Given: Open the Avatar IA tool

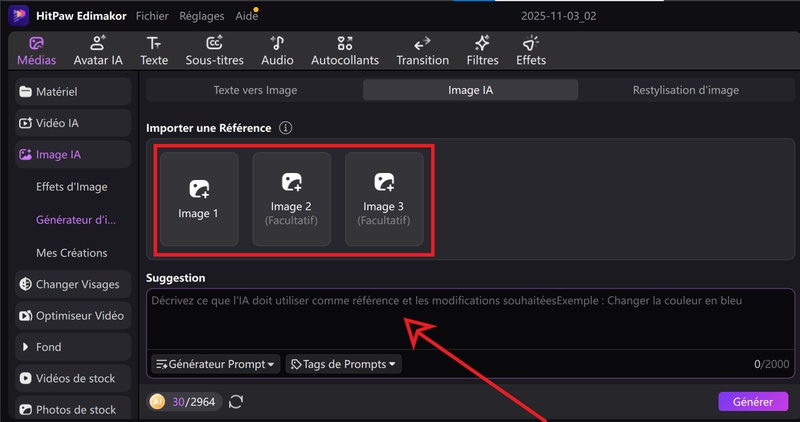Looking at the screenshot, I should click(x=98, y=52).
